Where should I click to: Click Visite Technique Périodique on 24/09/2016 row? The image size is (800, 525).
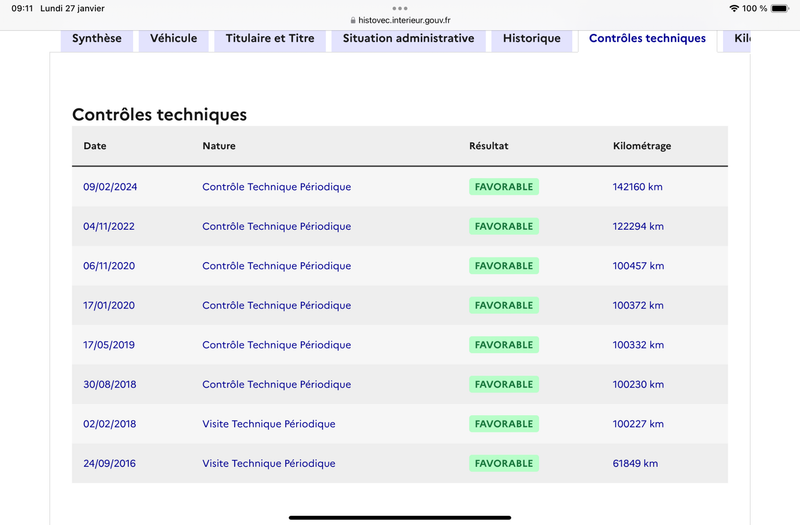point(269,463)
